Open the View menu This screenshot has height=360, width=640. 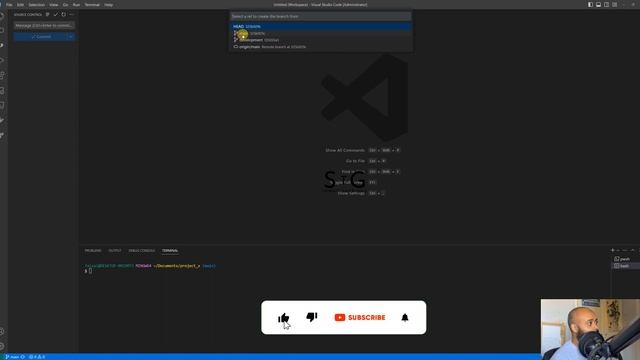click(53, 5)
